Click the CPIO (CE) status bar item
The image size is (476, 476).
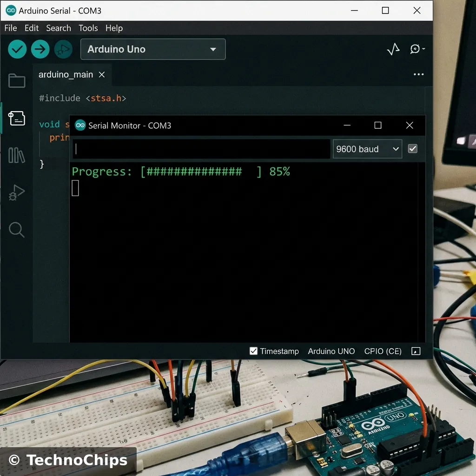click(x=383, y=351)
